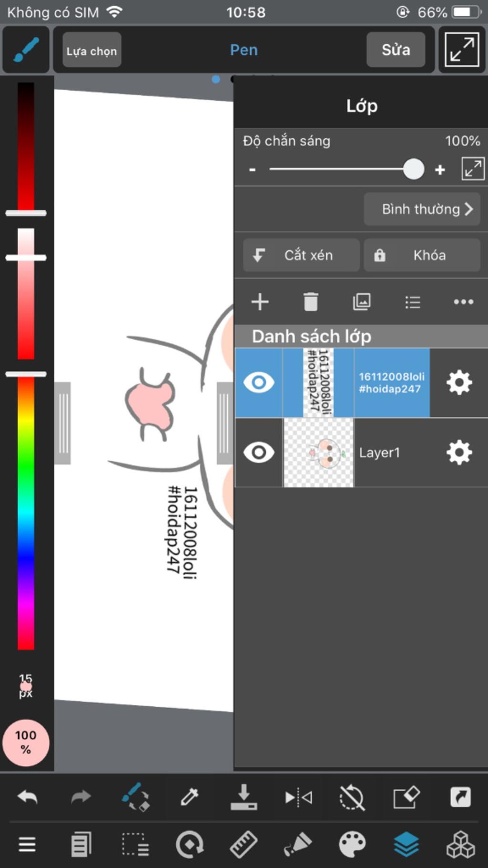488x868 pixels.
Task: Hide the 16112008loli #hoidap247 layer
Action: click(259, 382)
